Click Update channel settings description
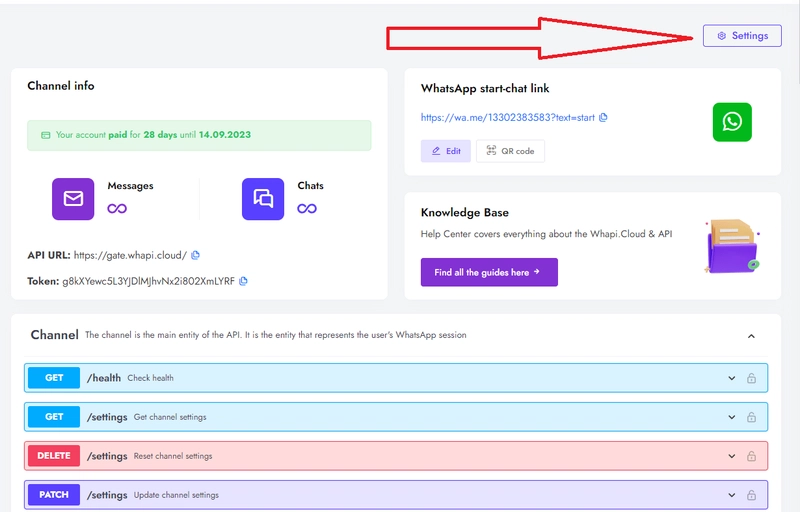The image size is (800, 512). point(176,495)
